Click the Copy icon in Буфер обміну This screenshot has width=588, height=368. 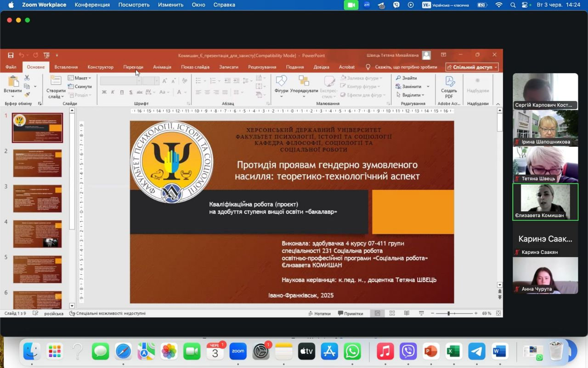tap(27, 86)
